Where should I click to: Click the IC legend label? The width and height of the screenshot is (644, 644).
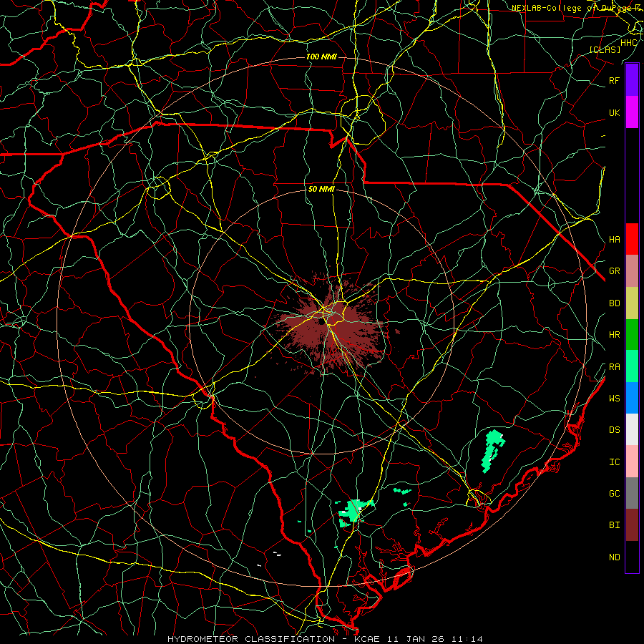(x=614, y=462)
